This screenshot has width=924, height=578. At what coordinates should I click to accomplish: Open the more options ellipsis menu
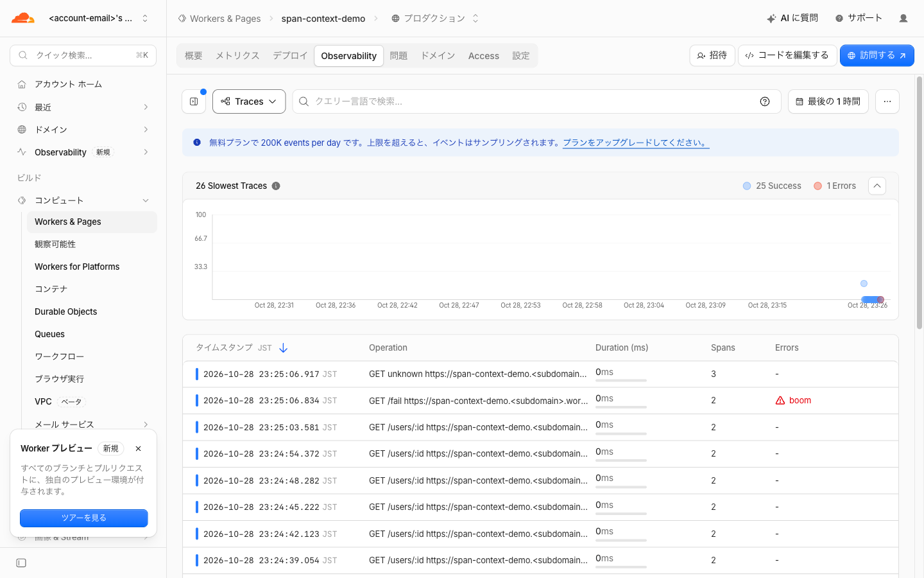(x=887, y=101)
